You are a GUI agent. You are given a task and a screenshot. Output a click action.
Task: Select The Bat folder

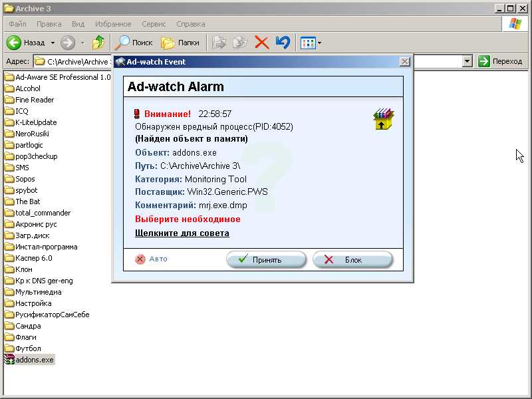point(23,201)
